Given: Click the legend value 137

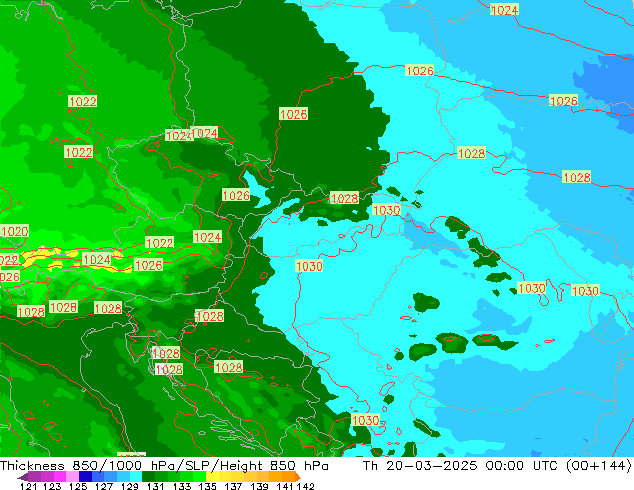Looking at the screenshot, I should (x=232, y=486).
